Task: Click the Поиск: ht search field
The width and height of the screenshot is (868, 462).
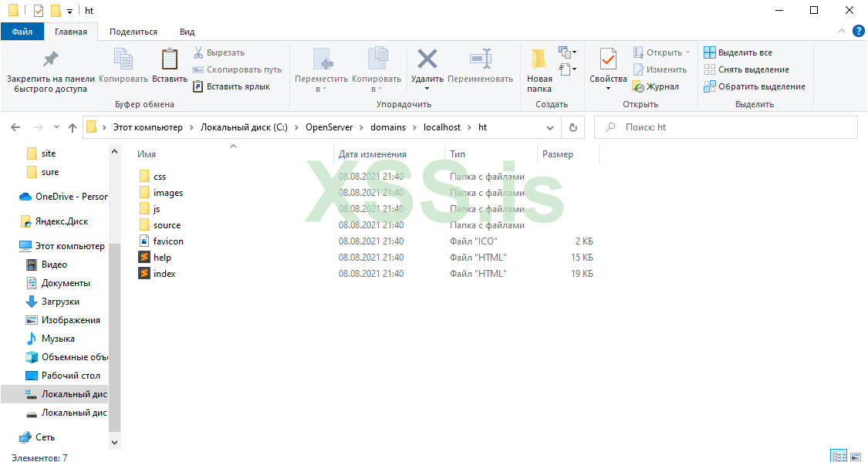Action: 725,127
